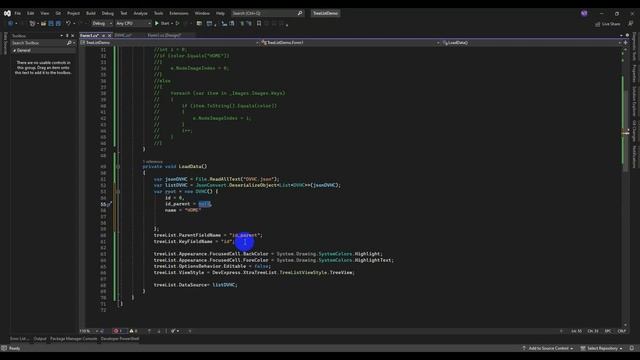The image size is (640, 360).
Task: Open the Error List tab
Action: click(x=19, y=339)
